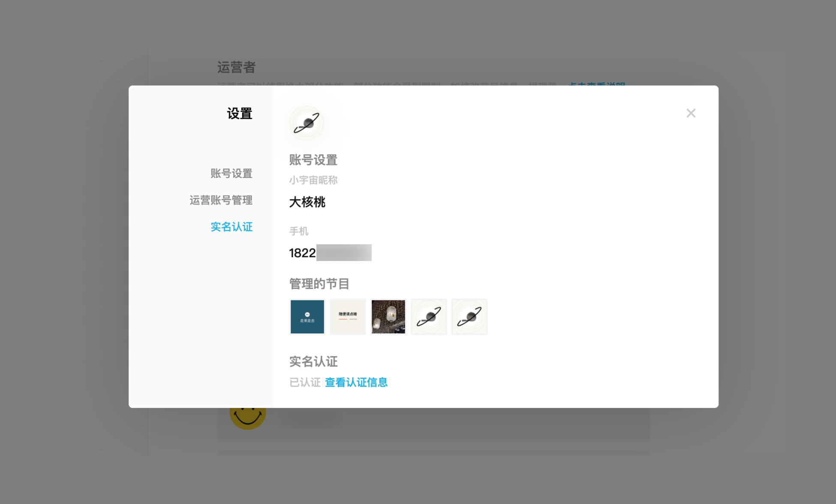Image resolution: width=836 pixels, height=504 pixels.
Task: Click the phone number starting with 1822
Action: 330,253
